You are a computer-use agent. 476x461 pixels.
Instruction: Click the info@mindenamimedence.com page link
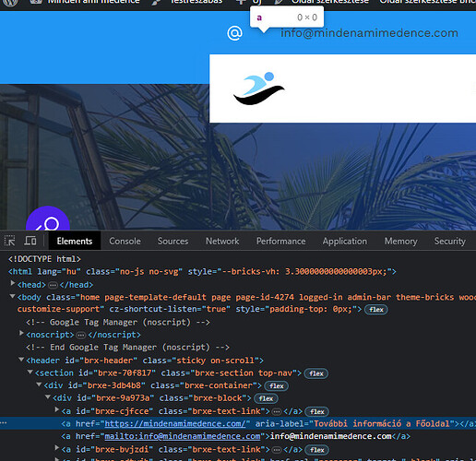point(369,33)
